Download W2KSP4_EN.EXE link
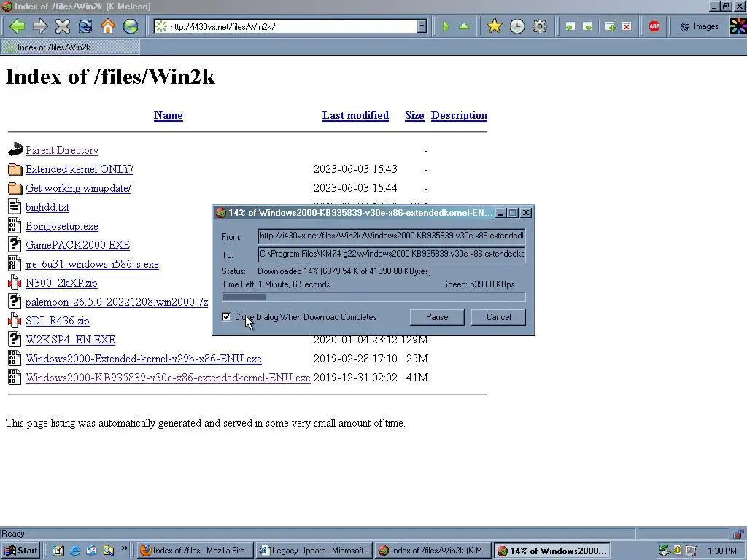The height and width of the screenshot is (560, 747). [x=71, y=340]
